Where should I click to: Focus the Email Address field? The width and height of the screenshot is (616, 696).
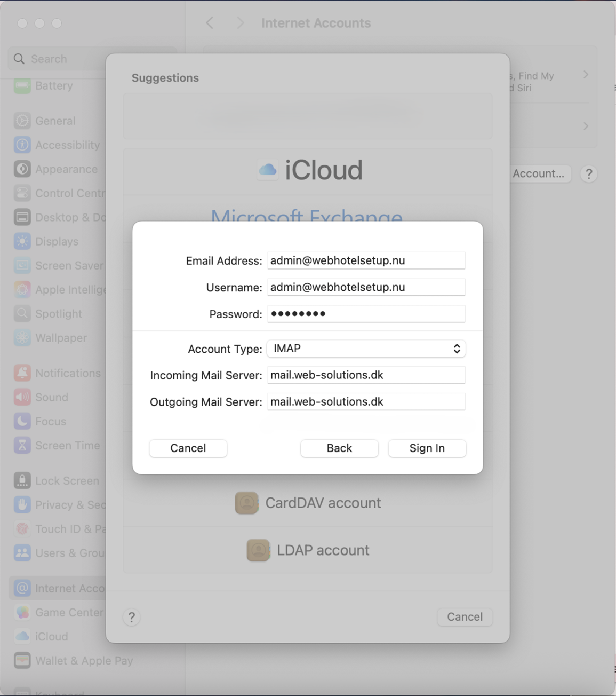366,260
